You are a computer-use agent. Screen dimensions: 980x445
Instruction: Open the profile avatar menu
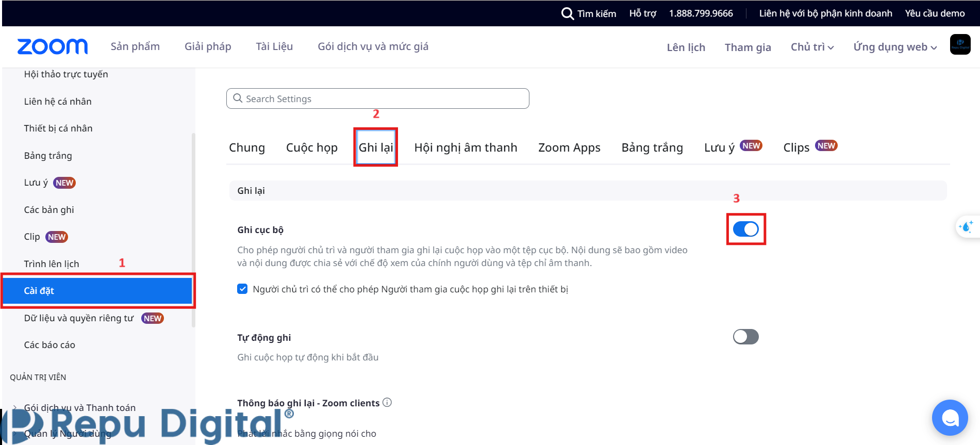[960, 44]
